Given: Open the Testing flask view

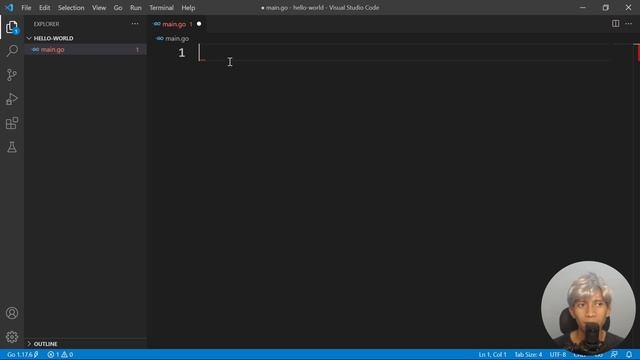Looking at the screenshot, I should coord(12,147).
